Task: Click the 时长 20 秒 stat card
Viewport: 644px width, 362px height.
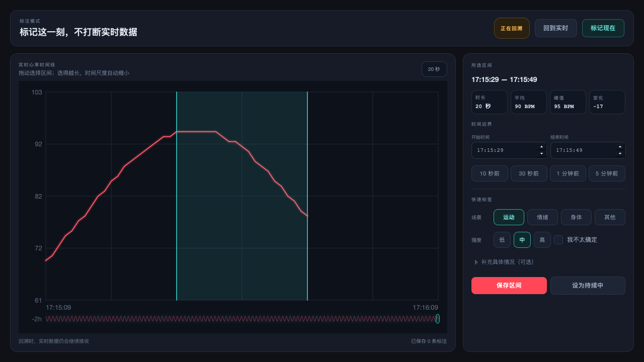Action: (490, 102)
